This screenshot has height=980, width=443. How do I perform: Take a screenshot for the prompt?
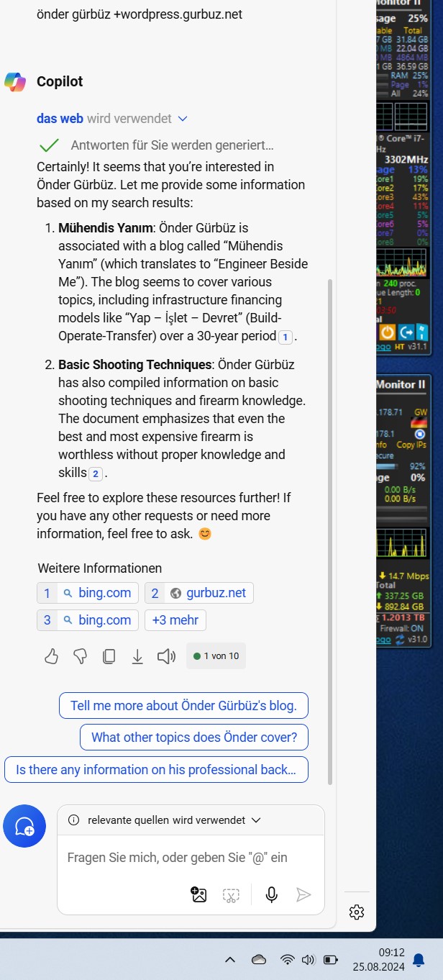[231, 895]
